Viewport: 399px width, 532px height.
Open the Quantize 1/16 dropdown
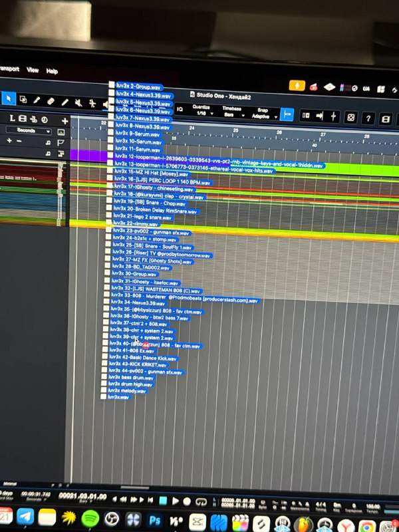201,114
